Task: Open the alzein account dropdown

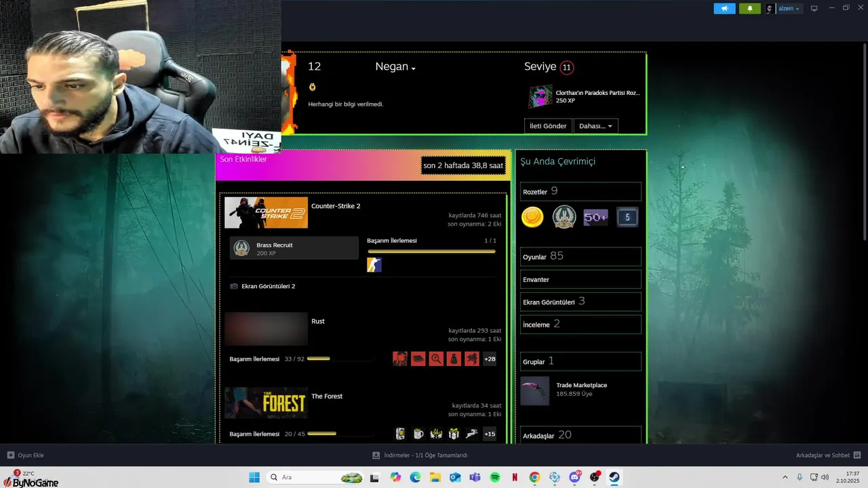Action: tap(789, 9)
